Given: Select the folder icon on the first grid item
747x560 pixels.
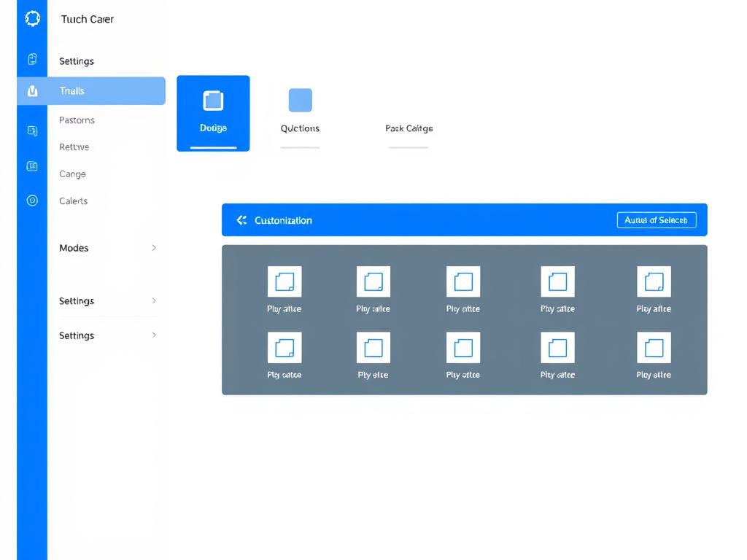Looking at the screenshot, I should [285, 281].
